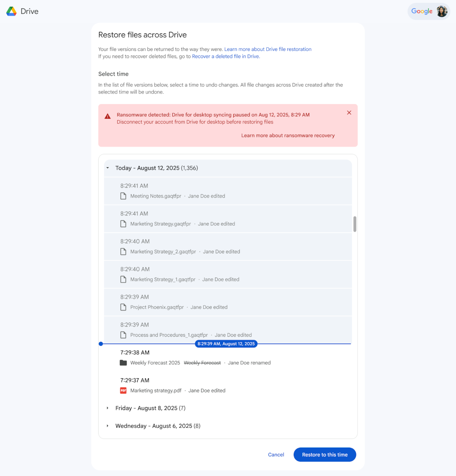The height and width of the screenshot is (476, 456).
Task: Click the PDF icon for Marketing strategy.pdf
Action: click(123, 390)
